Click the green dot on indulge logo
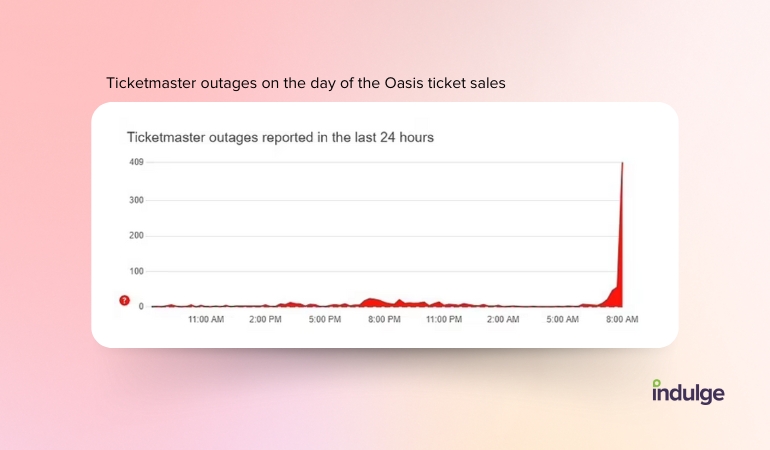Screen dimensions: 770x450 657,383
